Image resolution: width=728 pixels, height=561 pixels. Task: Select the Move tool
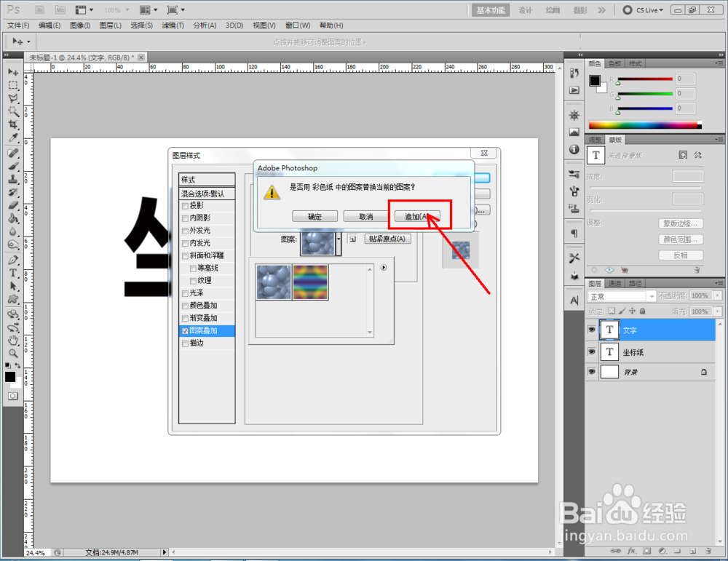pyautogui.click(x=12, y=71)
